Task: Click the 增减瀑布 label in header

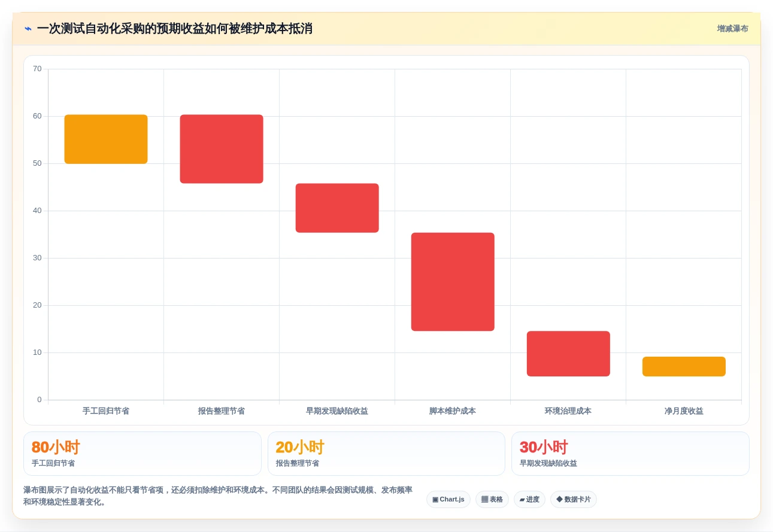Action: pos(732,29)
